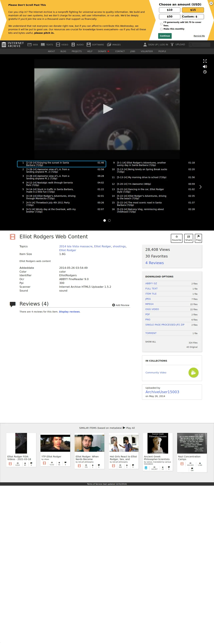Enable Make this monthly checkbox
The image size is (214, 644).
161,29
